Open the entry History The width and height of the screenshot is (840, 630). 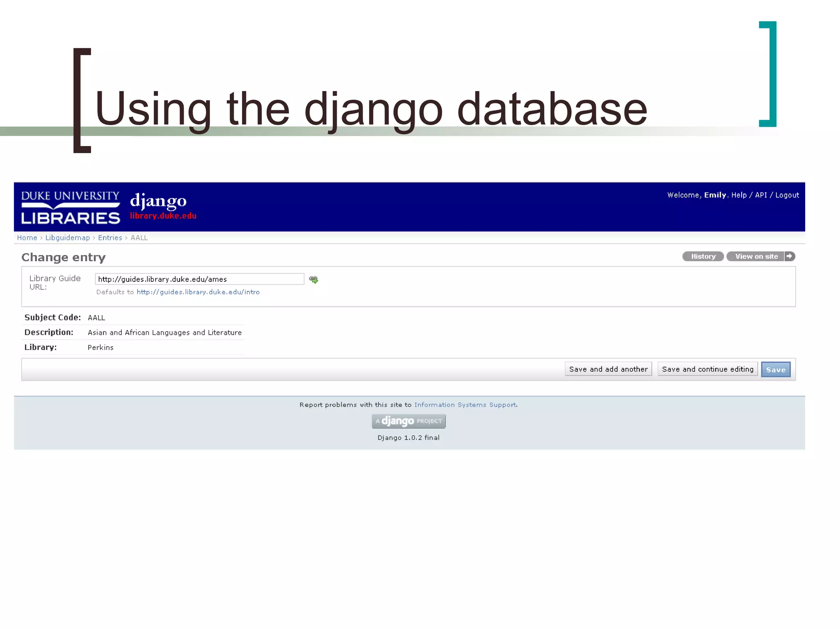[703, 256]
